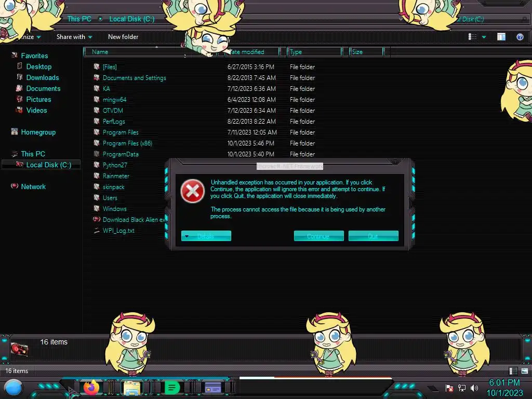532x399 pixels.
Task: Sort by Date modified column header
Action: click(251, 52)
